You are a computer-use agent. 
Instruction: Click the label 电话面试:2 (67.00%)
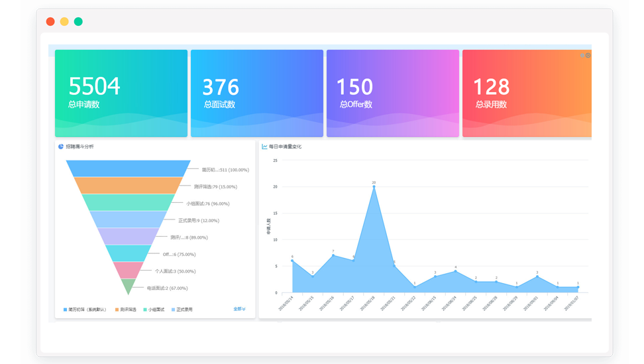168,288
